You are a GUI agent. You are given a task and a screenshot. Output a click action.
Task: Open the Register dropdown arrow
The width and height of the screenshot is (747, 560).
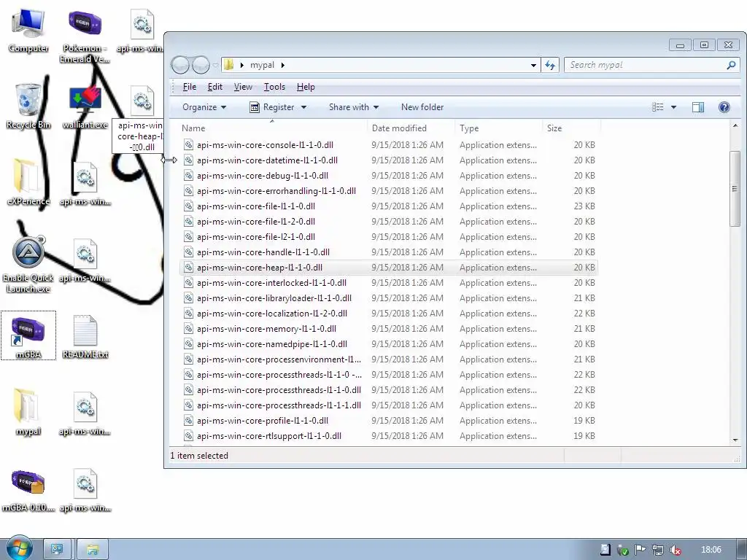point(304,107)
